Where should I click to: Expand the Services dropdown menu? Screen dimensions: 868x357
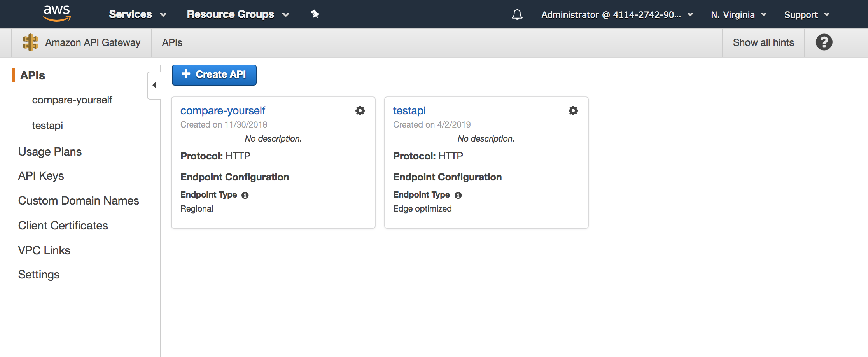(x=137, y=14)
